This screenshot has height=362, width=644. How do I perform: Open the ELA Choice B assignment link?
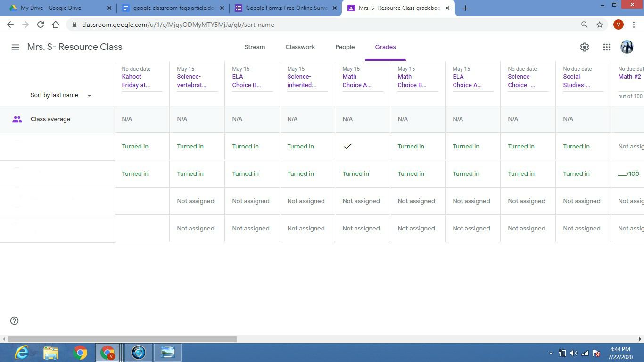[247, 81]
